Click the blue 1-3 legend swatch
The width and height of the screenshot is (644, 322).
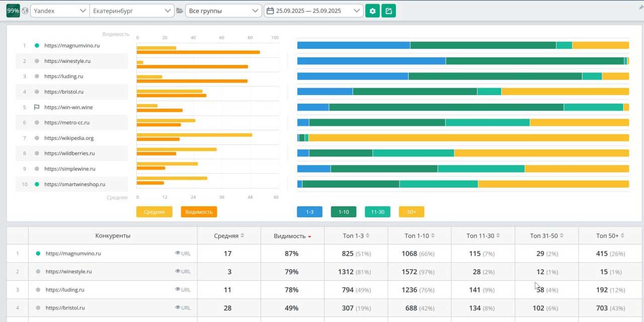click(309, 212)
